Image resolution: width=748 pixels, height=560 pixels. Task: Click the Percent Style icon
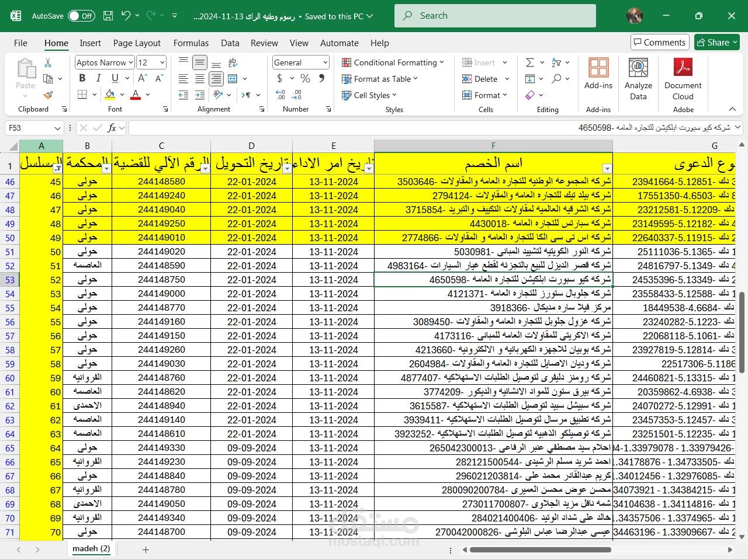(x=305, y=78)
